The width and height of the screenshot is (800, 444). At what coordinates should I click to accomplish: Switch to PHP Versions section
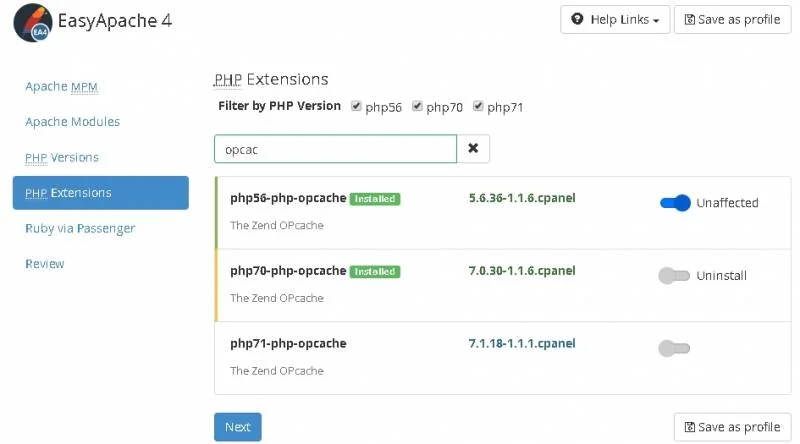62,158
